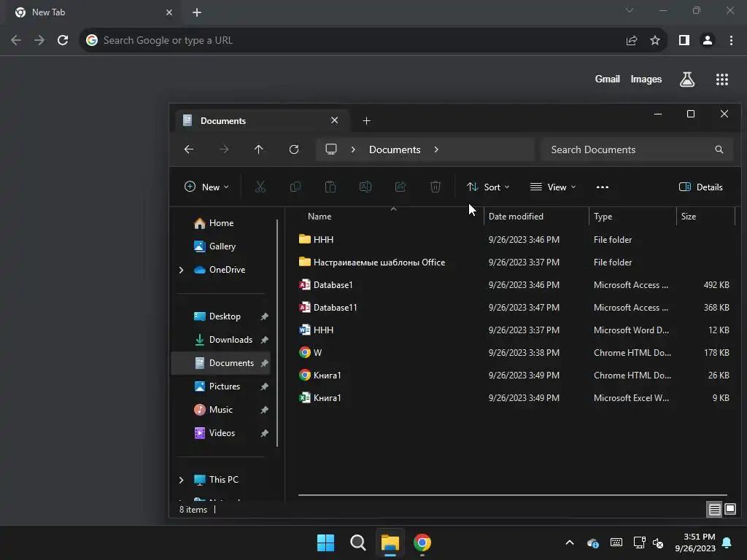Open Windows taskbar search

click(357, 542)
